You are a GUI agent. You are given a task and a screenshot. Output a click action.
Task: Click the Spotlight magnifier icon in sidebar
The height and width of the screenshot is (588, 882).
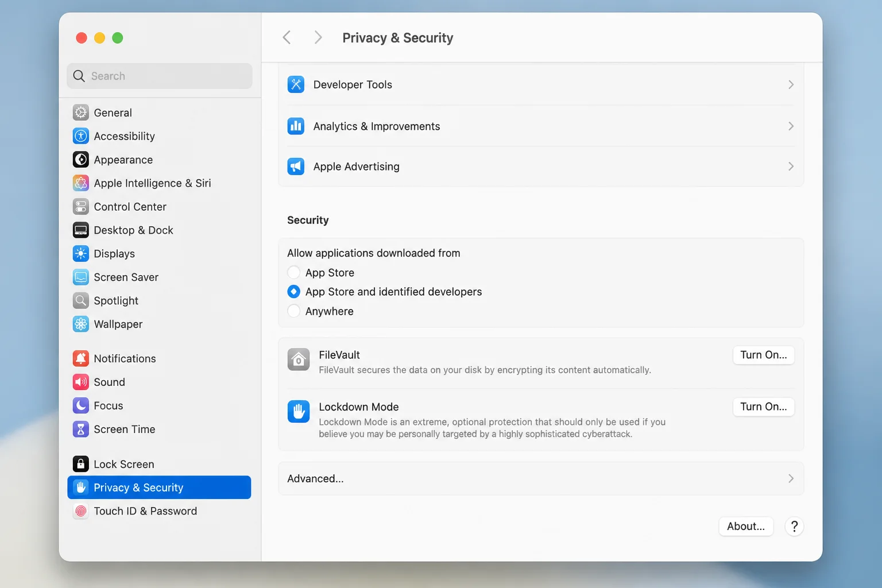point(81,301)
